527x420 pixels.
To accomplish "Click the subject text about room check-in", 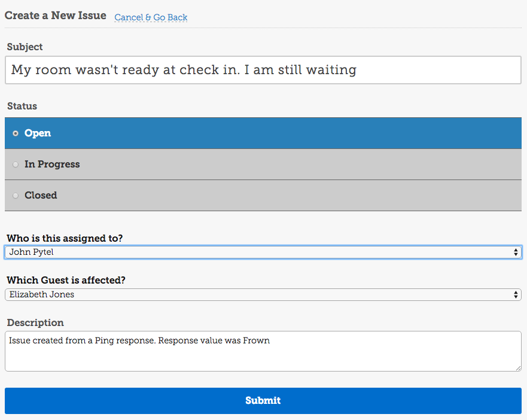I will 179,70.
